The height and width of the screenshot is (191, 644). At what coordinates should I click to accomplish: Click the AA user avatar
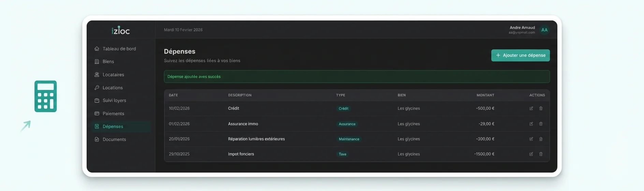tap(544, 30)
